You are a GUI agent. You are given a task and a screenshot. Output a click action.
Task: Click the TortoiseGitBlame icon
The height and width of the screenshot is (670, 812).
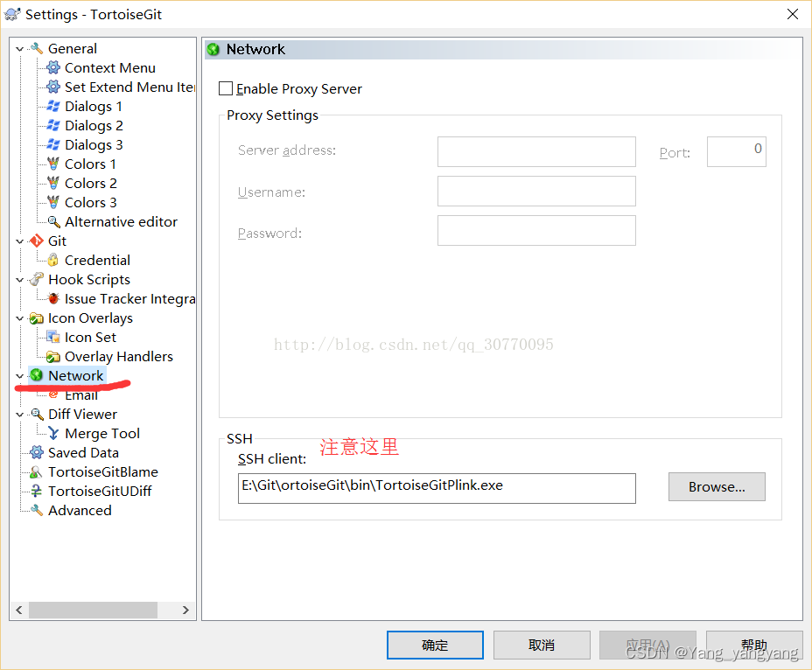pyautogui.click(x=36, y=471)
